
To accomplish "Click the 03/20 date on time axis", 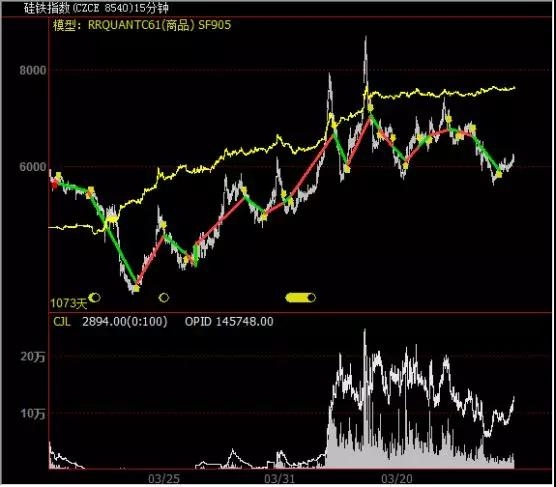I will pyautogui.click(x=397, y=479).
